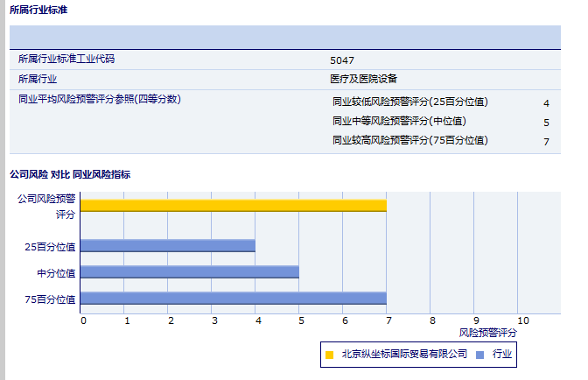
Task: Click the 风险预警评分 x-axis title
Action: [487, 334]
